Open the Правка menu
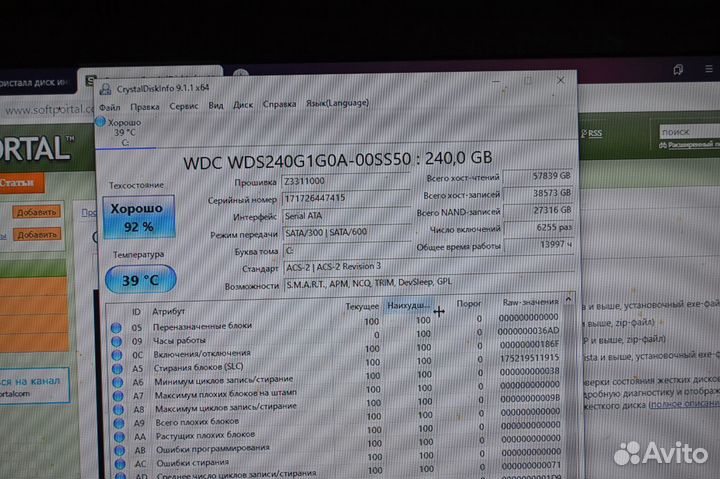The height and width of the screenshot is (479, 720). coord(145,107)
